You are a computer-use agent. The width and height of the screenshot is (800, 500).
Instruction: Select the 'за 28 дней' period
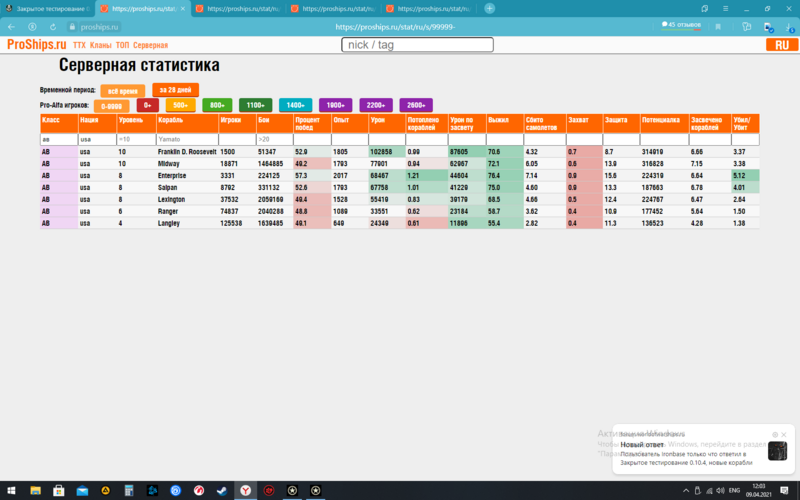point(175,90)
